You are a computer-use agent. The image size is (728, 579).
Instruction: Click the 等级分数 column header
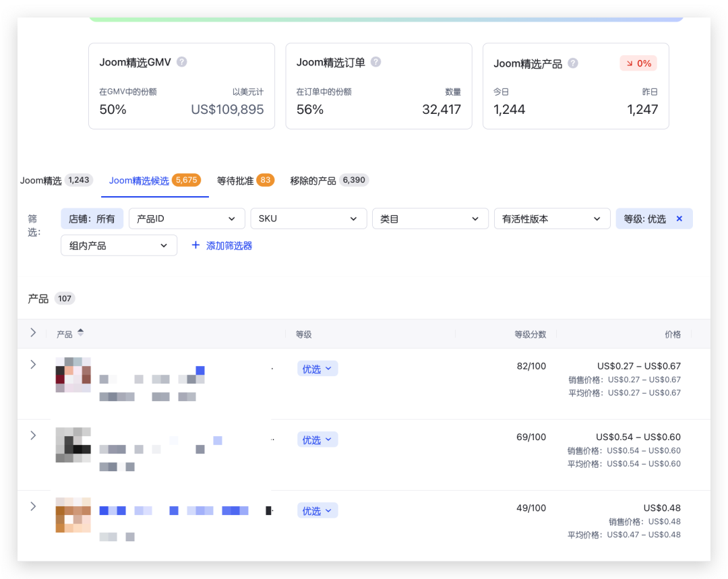(x=530, y=334)
